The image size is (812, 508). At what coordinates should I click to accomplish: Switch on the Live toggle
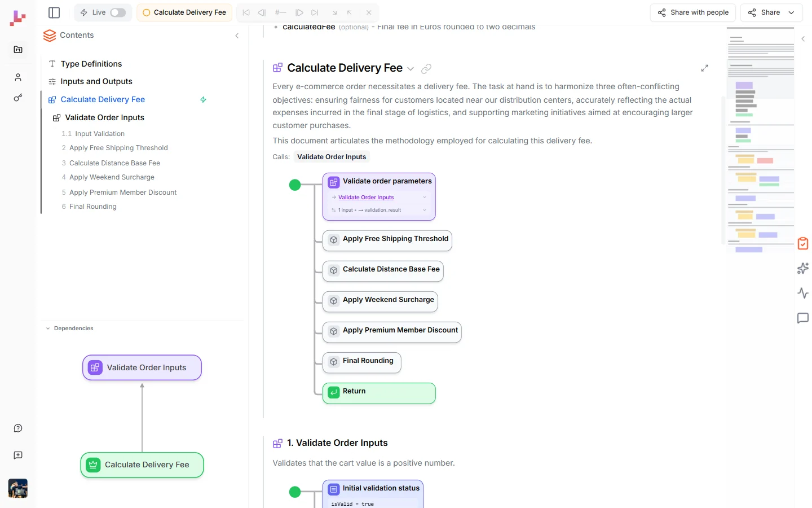[x=118, y=12]
